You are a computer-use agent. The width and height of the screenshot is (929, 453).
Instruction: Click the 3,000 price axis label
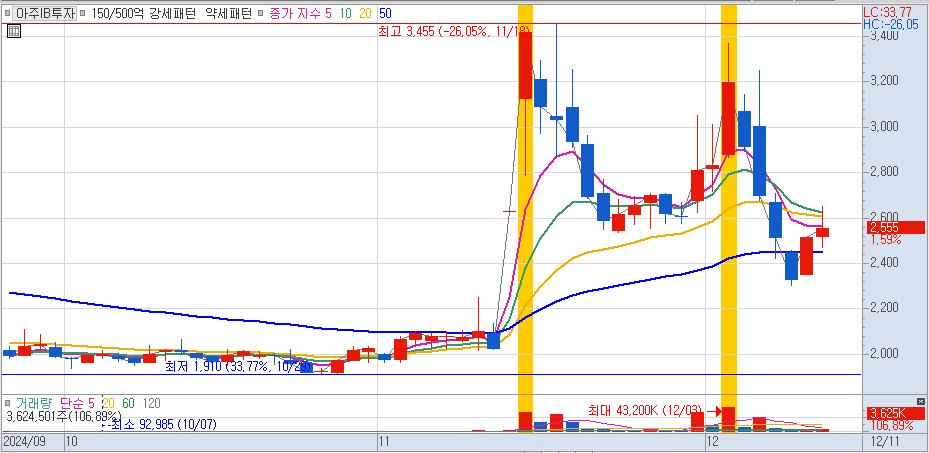pyautogui.click(x=884, y=126)
